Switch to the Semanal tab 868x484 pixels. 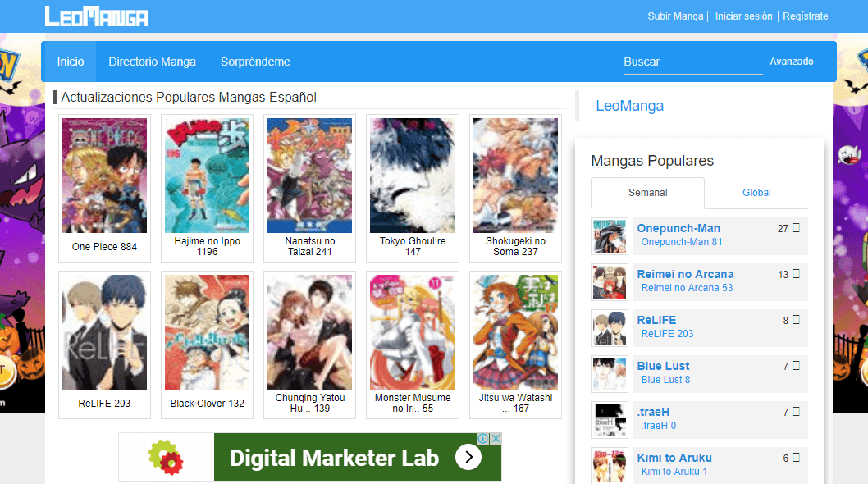pos(647,193)
